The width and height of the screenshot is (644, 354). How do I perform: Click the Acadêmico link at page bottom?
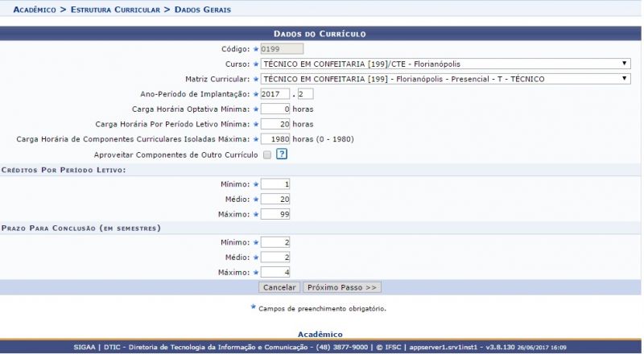(x=320, y=334)
